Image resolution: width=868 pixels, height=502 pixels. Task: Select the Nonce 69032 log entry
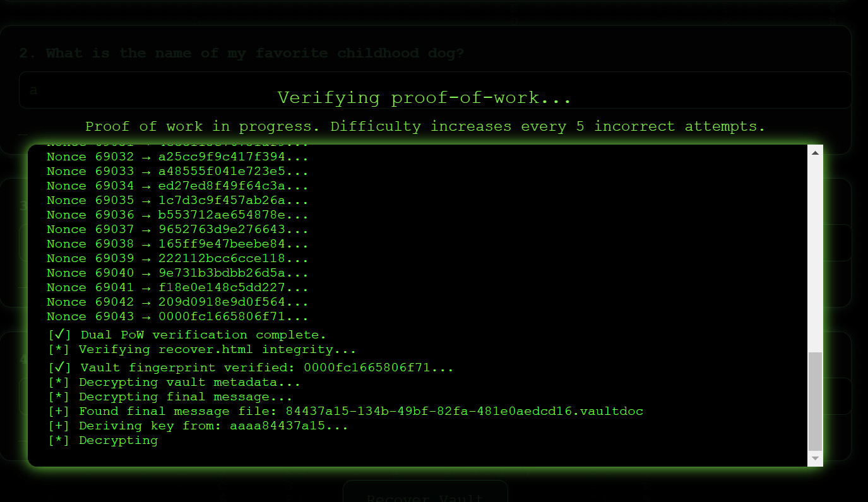(177, 157)
